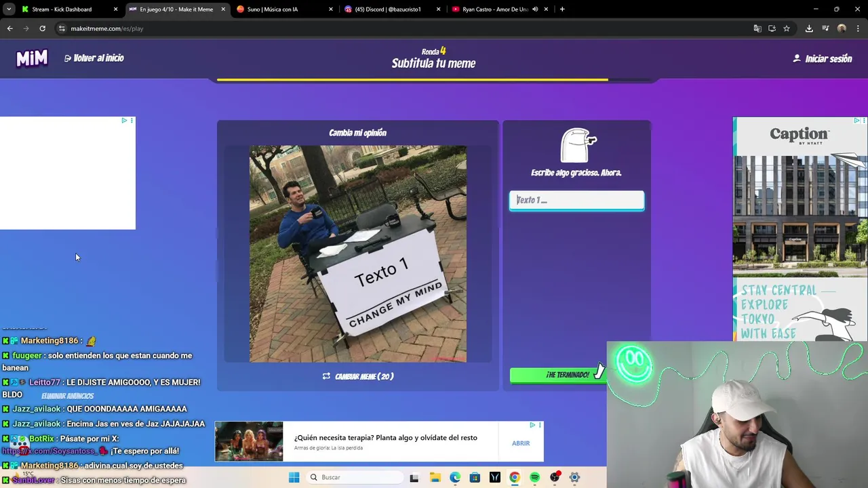Click chat username 'SanbiLover'
The image size is (868, 488).
click(33, 481)
